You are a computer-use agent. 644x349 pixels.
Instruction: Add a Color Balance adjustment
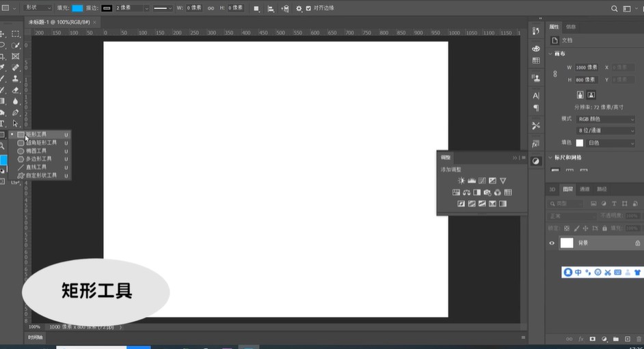pos(466,193)
